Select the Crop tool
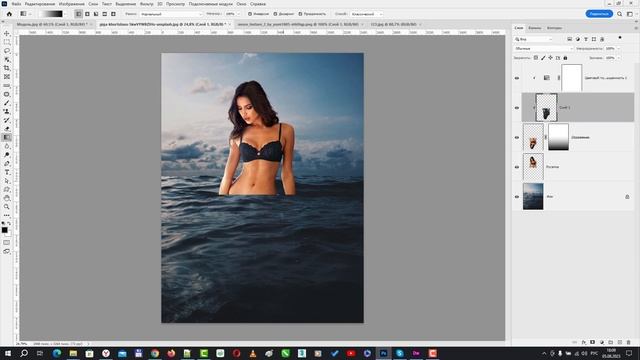This screenshot has height=360, width=640. coord(7,68)
